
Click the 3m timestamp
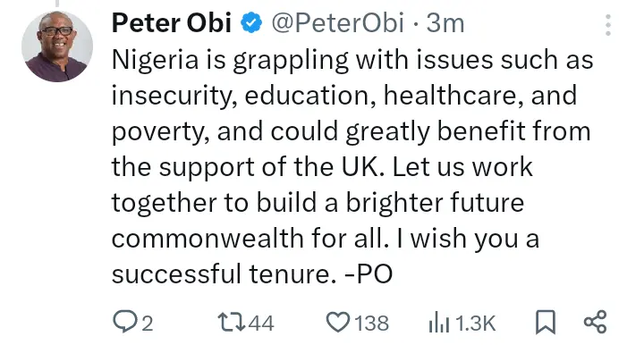[x=445, y=23]
